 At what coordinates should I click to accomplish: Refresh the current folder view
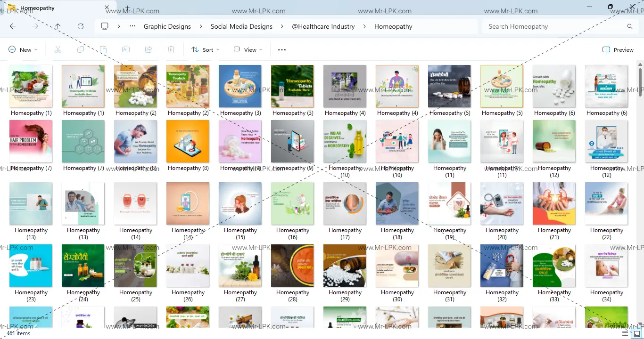[81, 26]
